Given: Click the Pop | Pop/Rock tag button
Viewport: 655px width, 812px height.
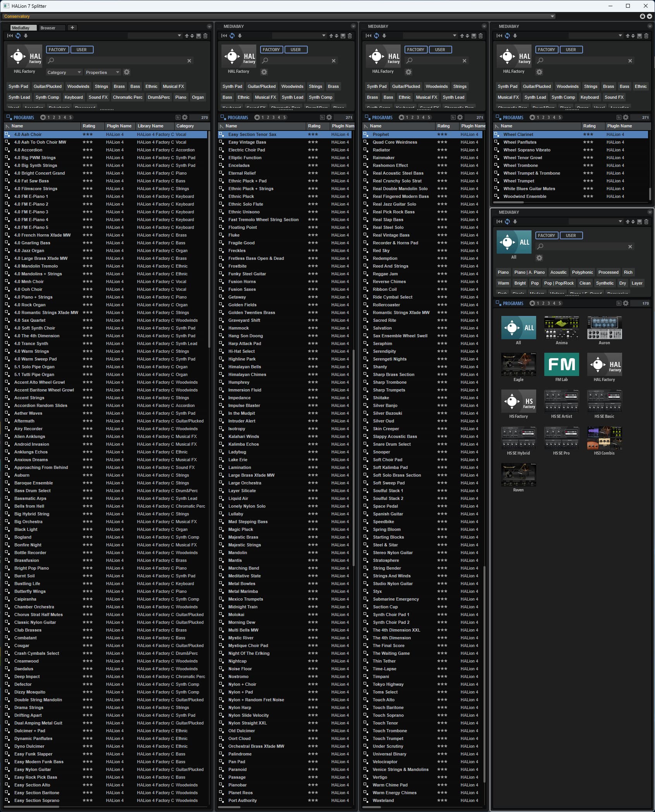Looking at the screenshot, I should (559, 283).
